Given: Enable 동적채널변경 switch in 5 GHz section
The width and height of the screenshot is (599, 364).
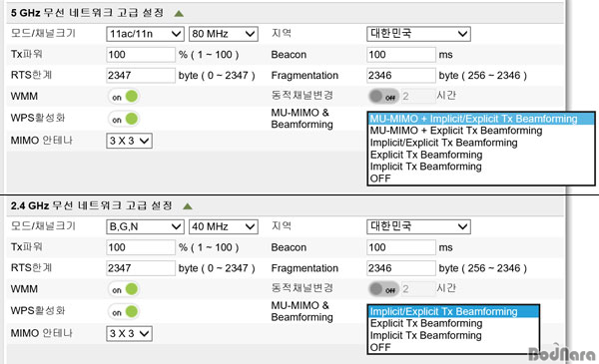Looking at the screenshot, I should pyautogui.click(x=383, y=97).
